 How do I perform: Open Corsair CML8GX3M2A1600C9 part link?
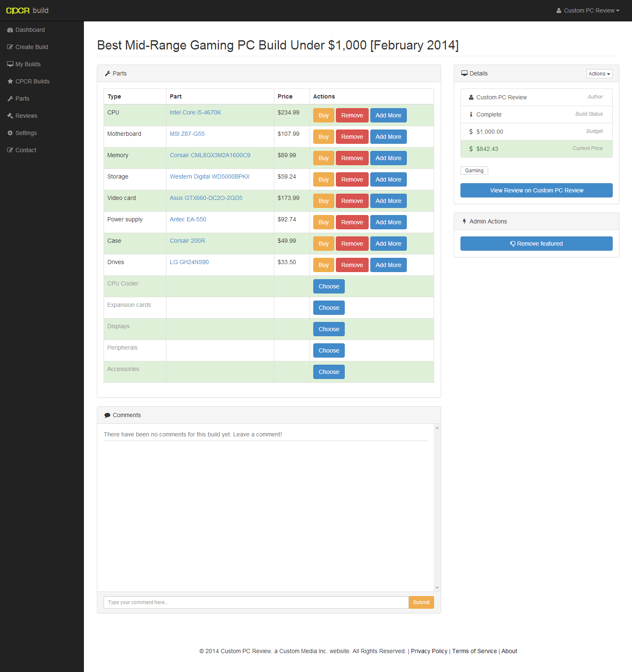coord(210,155)
